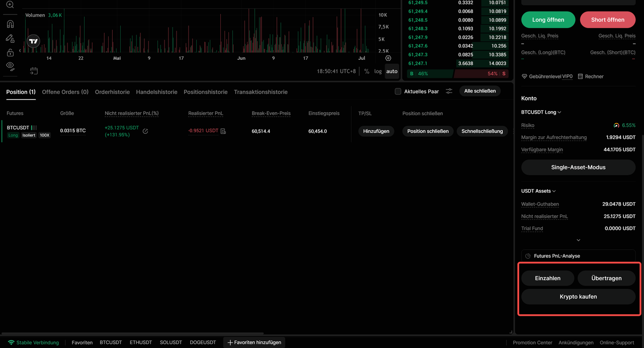Open the USDT Assets dropdown

[538, 191]
